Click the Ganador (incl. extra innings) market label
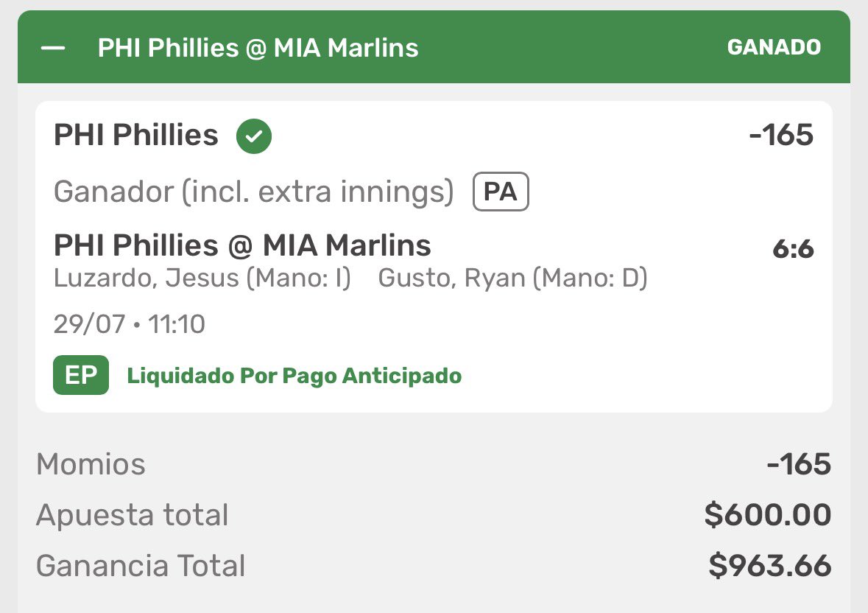 click(253, 192)
